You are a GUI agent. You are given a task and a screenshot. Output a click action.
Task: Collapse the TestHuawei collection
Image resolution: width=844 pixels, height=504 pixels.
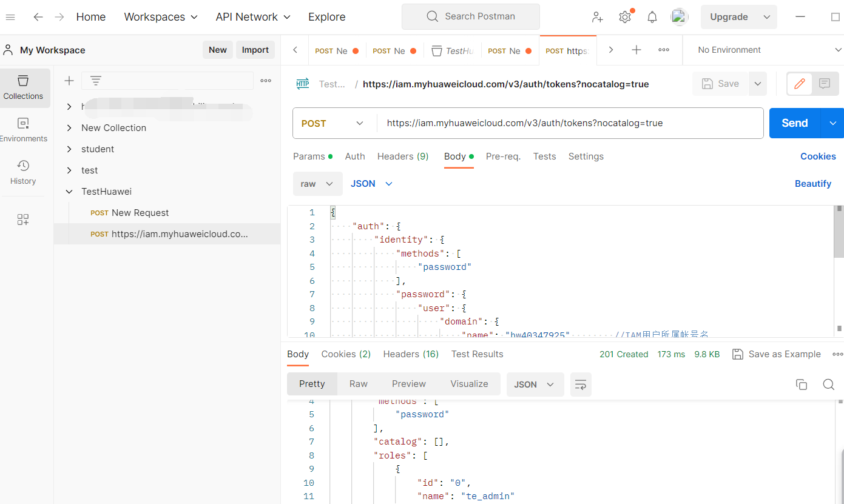69,192
